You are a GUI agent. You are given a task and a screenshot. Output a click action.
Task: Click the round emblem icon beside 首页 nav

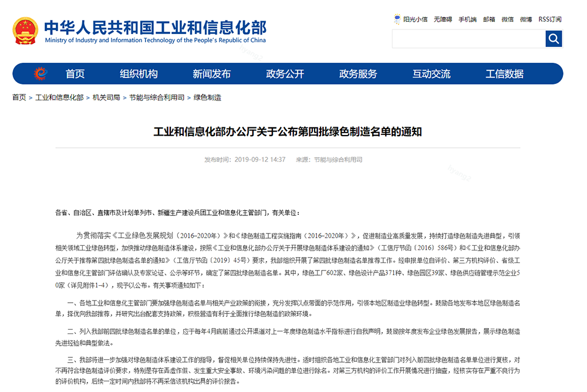tap(39, 73)
